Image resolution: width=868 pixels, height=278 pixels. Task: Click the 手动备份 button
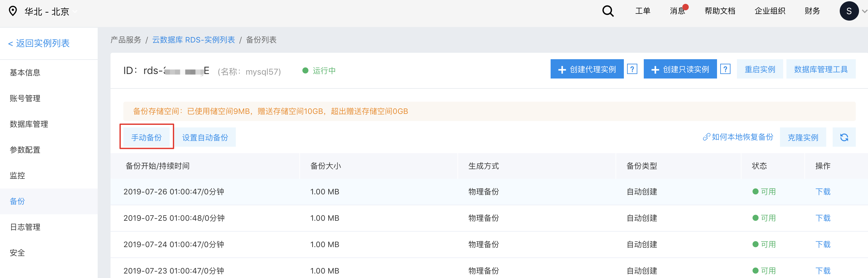click(x=146, y=137)
